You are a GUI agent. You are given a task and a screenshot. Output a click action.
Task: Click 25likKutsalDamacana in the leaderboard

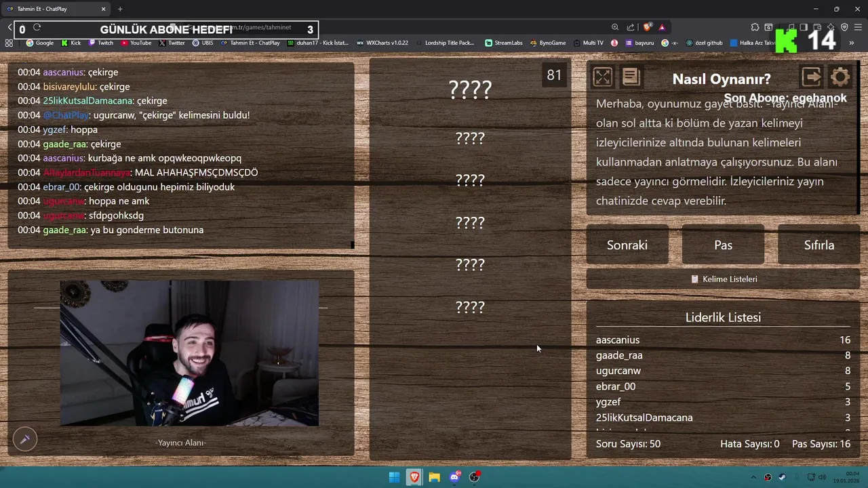pos(644,418)
